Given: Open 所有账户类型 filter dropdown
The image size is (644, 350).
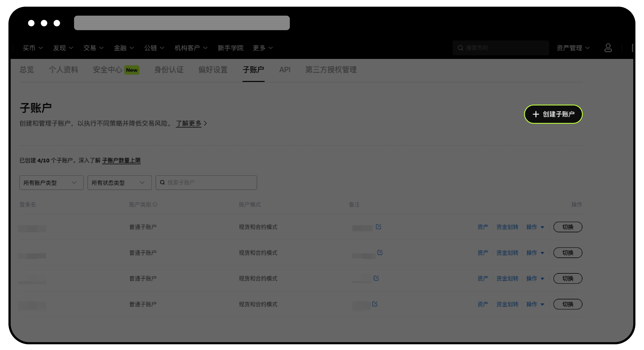Looking at the screenshot, I should pos(51,183).
